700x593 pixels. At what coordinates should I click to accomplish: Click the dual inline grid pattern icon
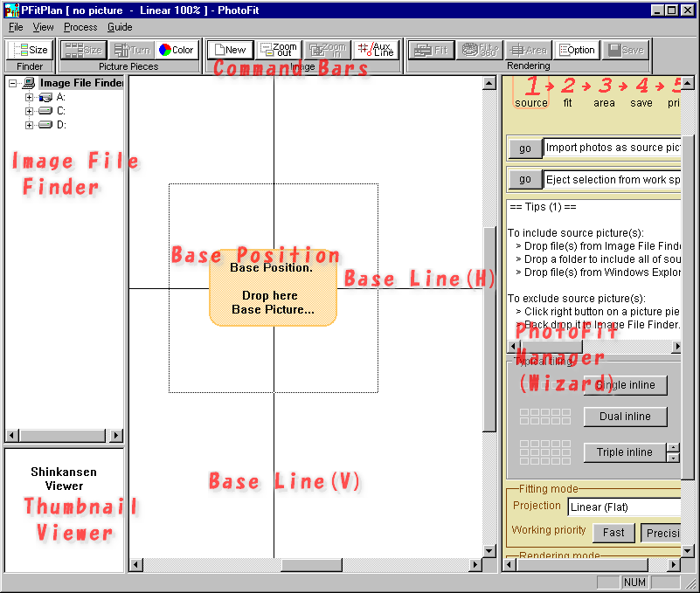pyautogui.click(x=544, y=417)
